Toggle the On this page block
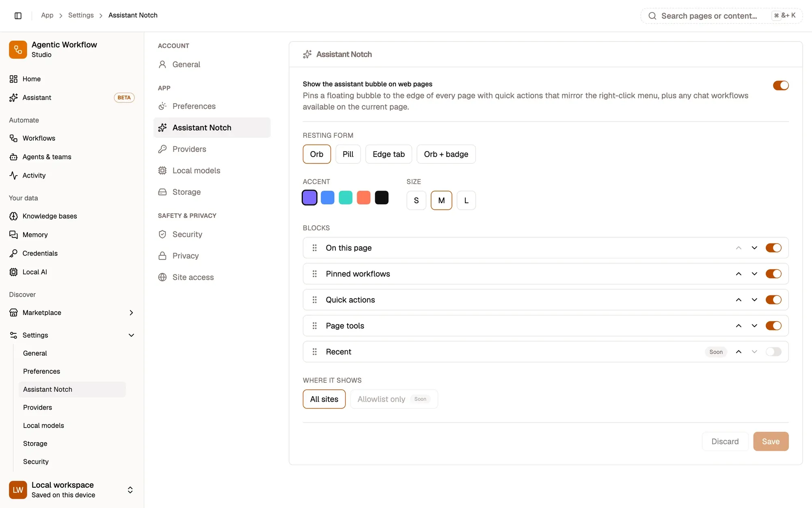The width and height of the screenshot is (812, 508). coord(773,248)
